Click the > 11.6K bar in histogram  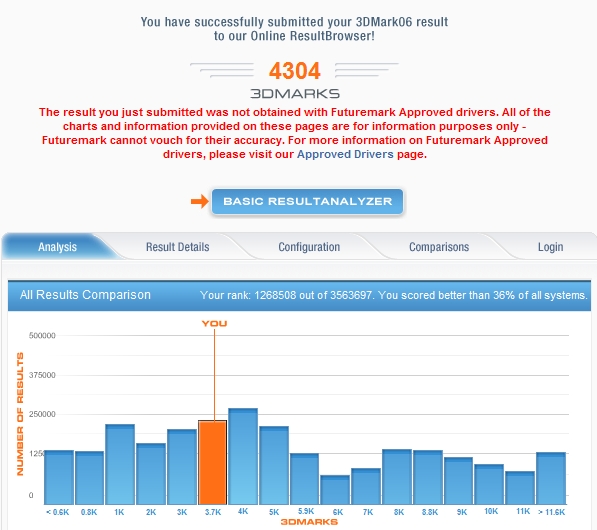click(551, 478)
